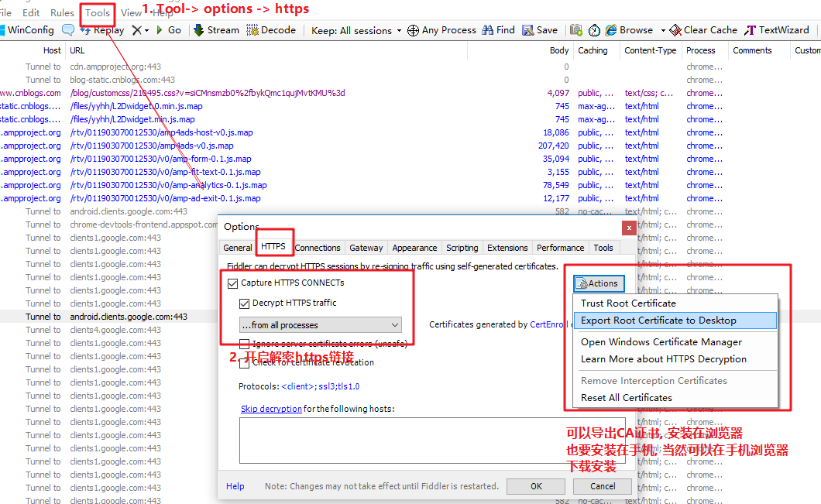Click the Replay toolbar button
This screenshot has width=821, height=504.
[x=102, y=30]
